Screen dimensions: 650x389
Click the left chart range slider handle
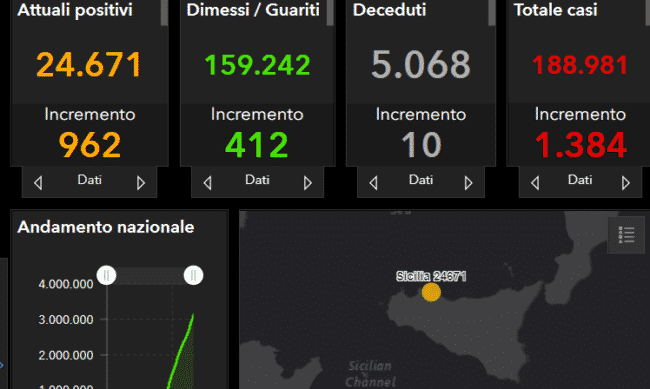click(107, 275)
